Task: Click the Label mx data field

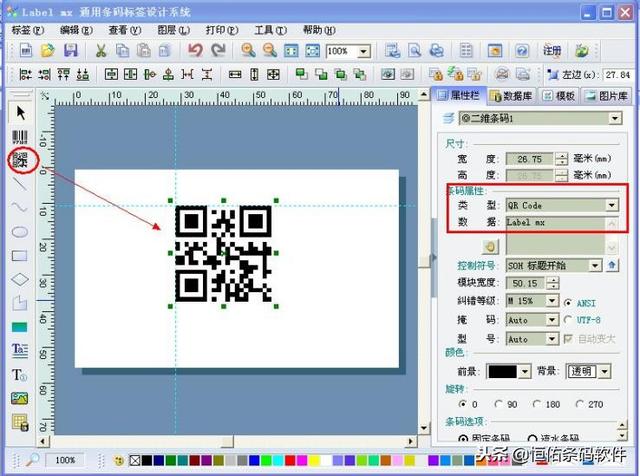Action: [x=560, y=223]
